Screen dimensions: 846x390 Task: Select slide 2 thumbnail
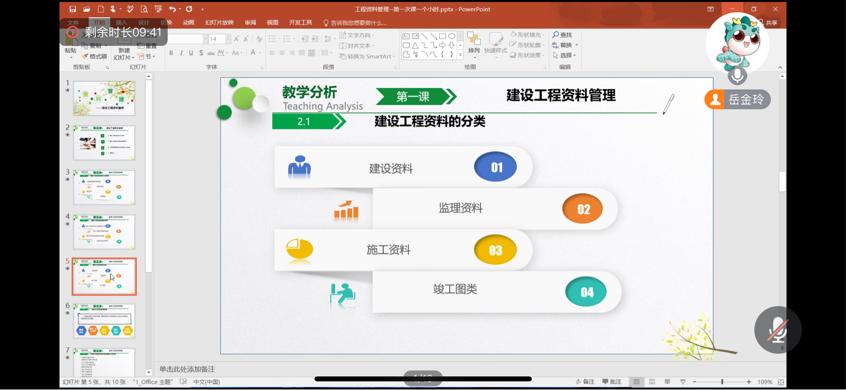104,142
